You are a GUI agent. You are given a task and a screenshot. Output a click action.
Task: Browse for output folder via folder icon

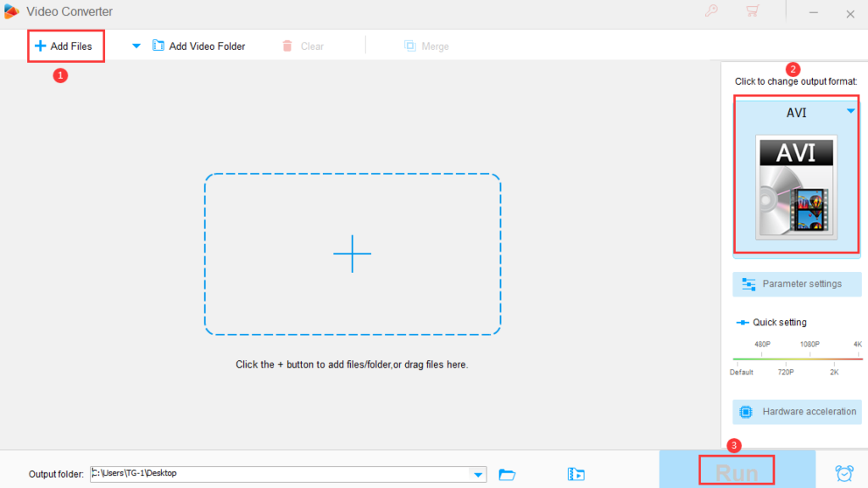point(507,474)
